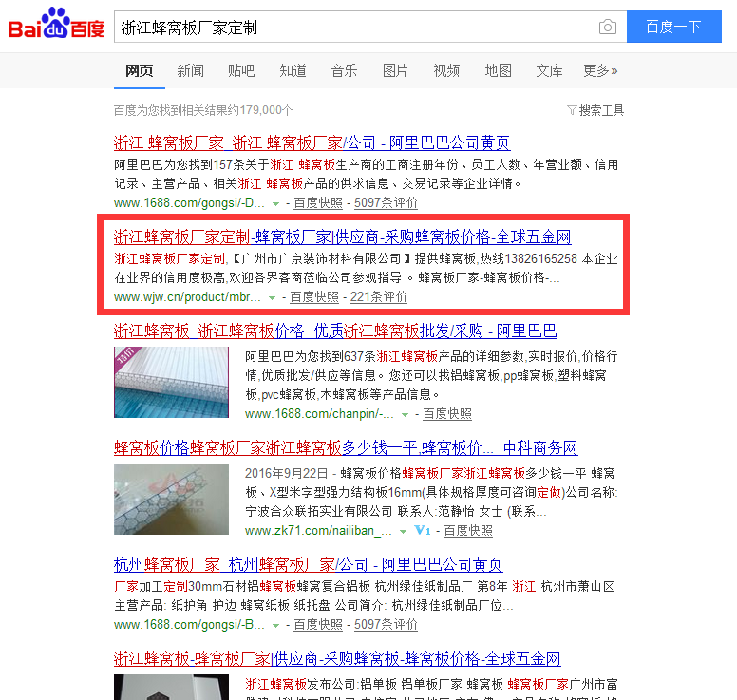The width and height of the screenshot is (737, 700).
Task: Click the blue honeycomb panel thumbnail
Action: tap(172, 382)
